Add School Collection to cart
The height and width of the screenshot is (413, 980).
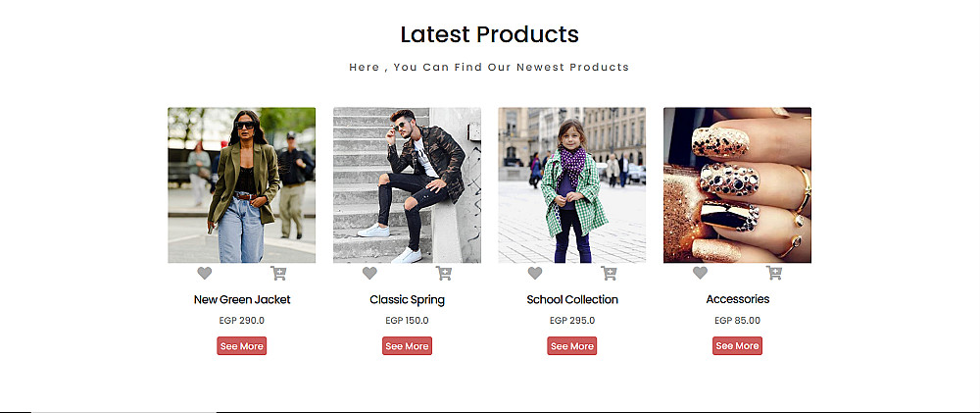pyautogui.click(x=609, y=274)
